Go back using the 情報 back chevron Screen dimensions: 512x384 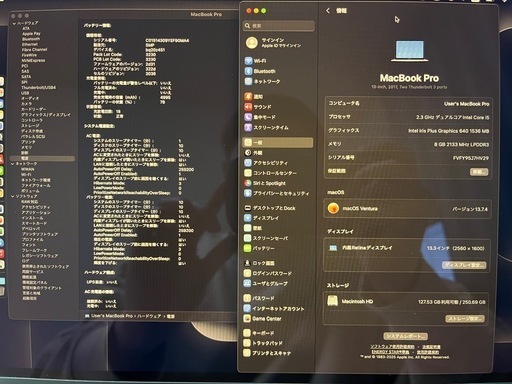coord(328,11)
